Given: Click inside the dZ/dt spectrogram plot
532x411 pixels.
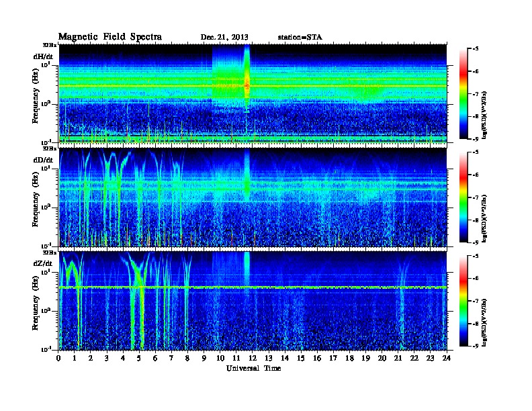Looking at the screenshot, I should [253, 301].
